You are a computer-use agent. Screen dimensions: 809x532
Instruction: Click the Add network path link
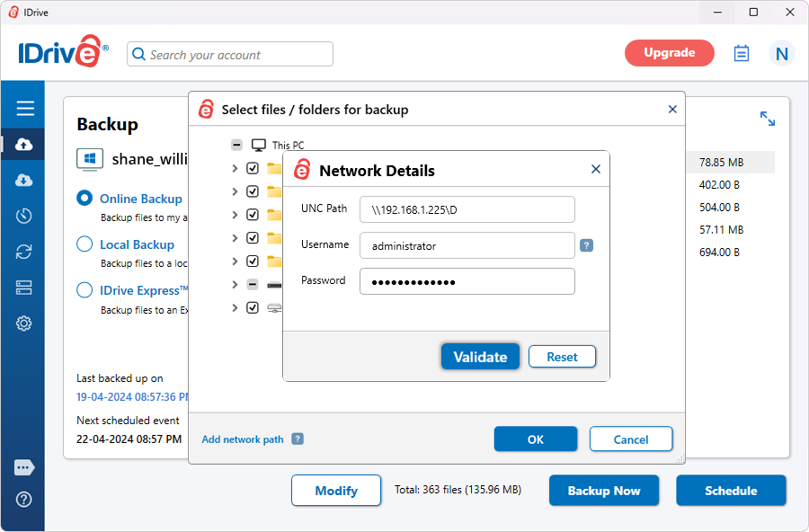point(243,439)
